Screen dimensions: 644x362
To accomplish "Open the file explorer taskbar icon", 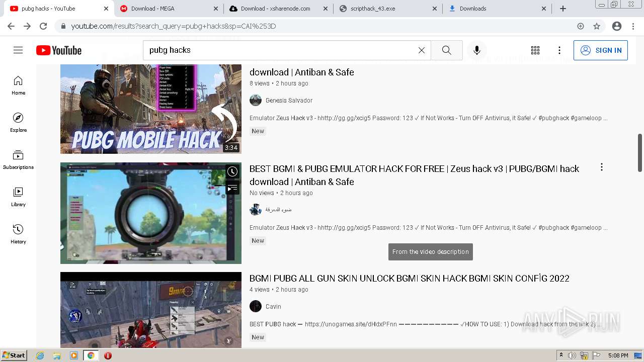I will (x=57, y=355).
